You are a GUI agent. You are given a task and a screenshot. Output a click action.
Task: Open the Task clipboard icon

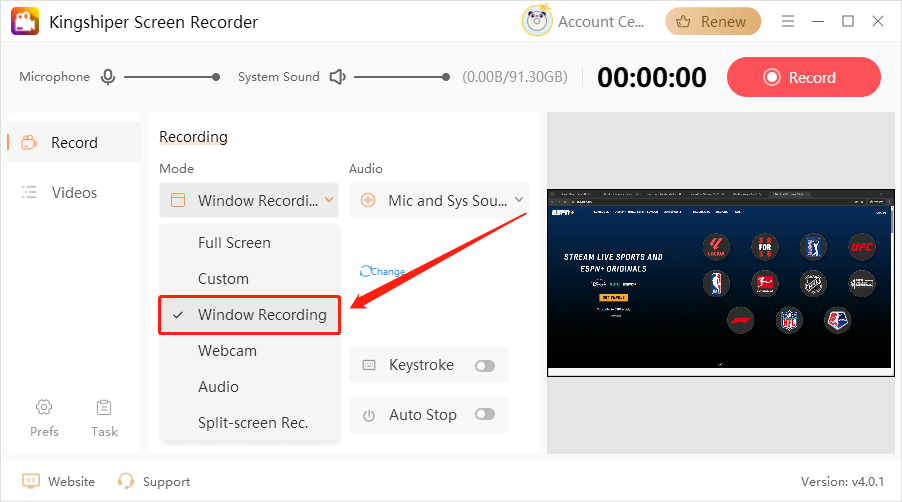[104, 407]
